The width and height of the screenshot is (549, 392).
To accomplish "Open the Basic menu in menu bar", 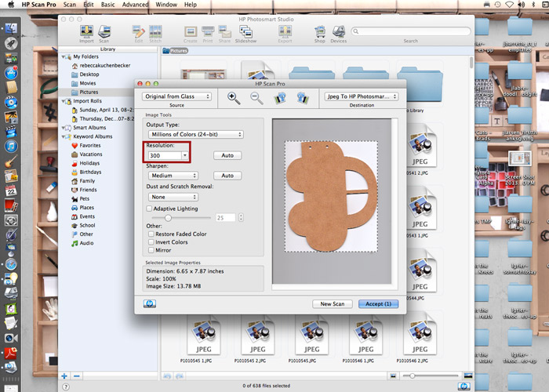I will tap(108, 5).
